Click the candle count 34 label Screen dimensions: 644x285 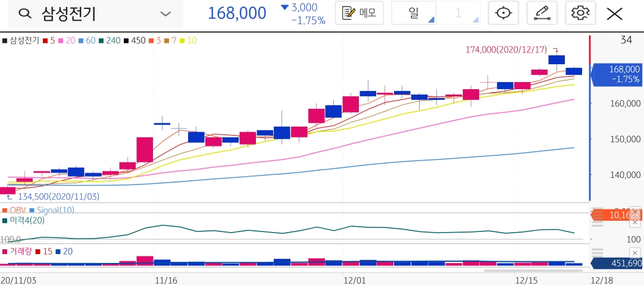click(626, 40)
